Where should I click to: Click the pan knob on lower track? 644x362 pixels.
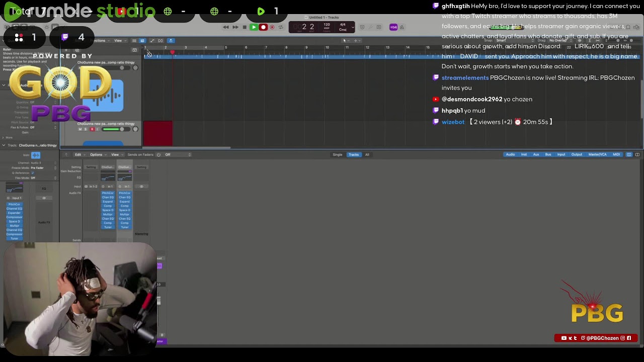pos(135,129)
